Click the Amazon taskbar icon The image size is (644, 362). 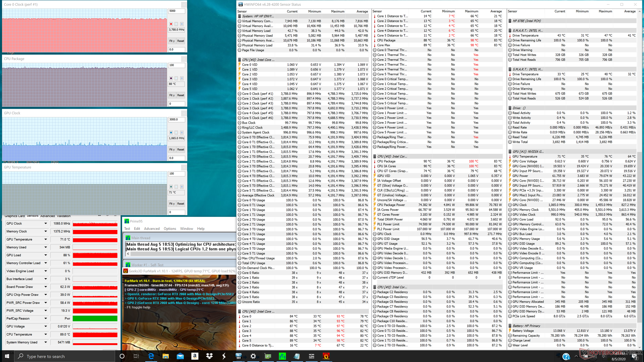point(195,356)
